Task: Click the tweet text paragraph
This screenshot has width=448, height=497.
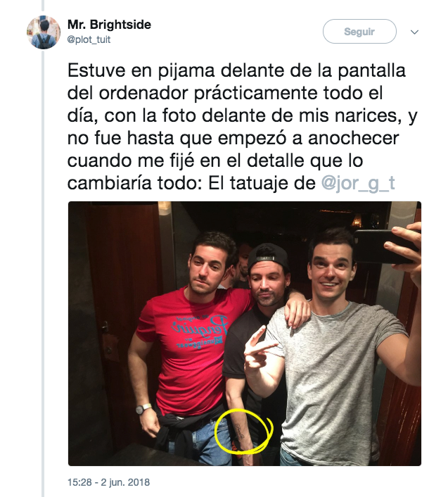Action: [x=242, y=127]
